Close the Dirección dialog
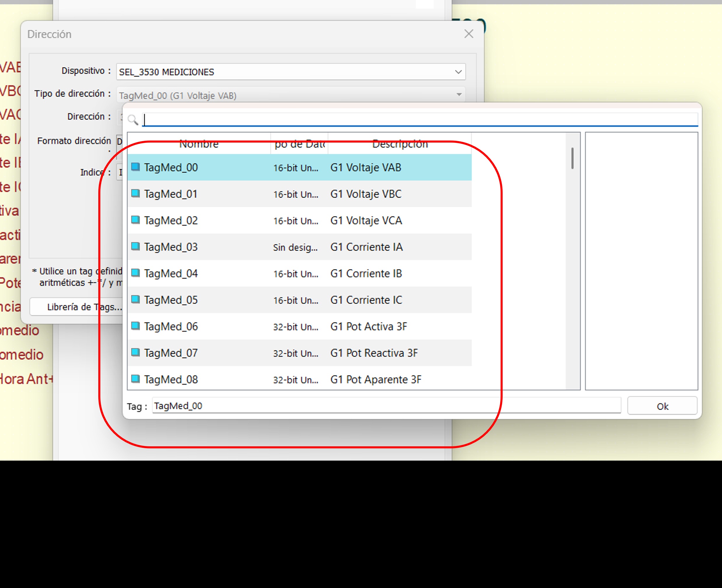 469,34
